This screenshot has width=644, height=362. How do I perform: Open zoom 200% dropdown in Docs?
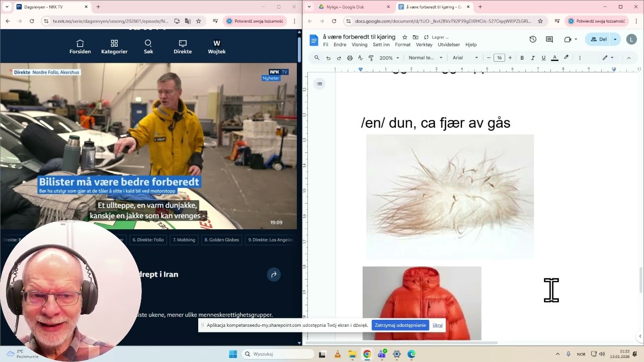click(x=389, y=58)
